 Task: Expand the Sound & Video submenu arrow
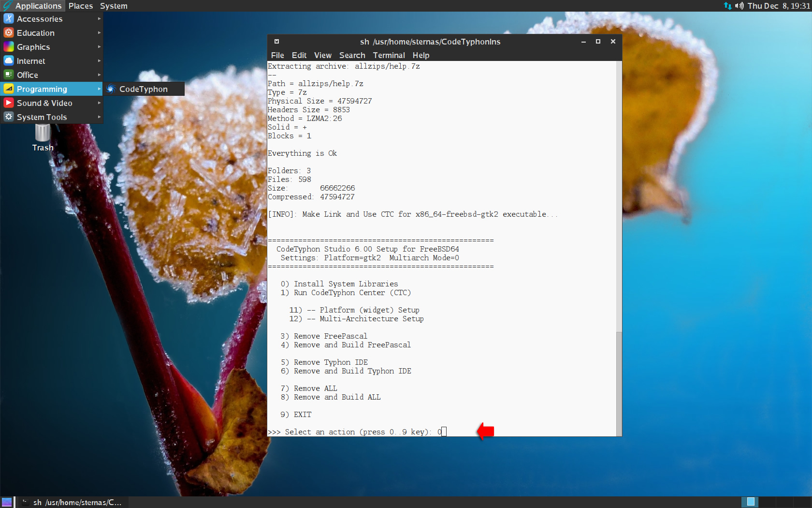pyautogui.click(x=99, y=103)
